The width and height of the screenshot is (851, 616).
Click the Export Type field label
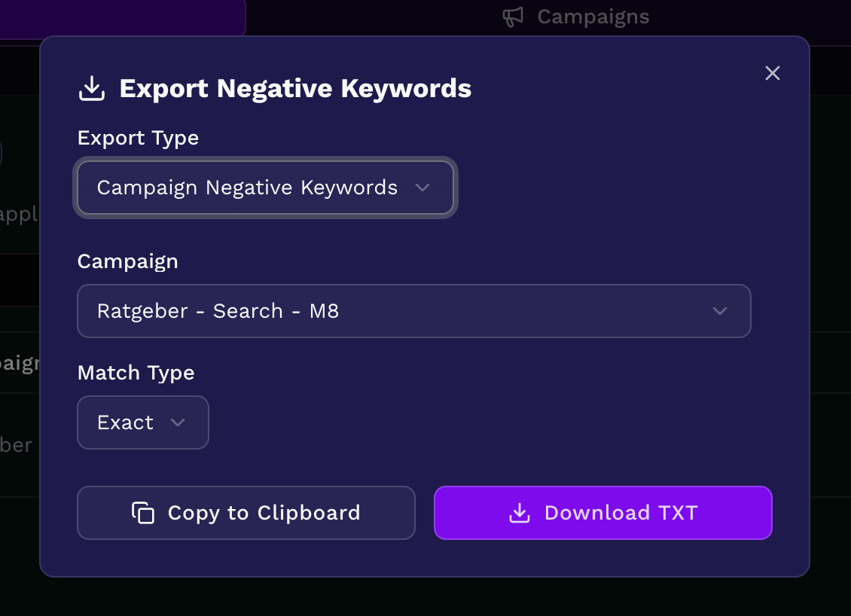click(x=138, y=139)
